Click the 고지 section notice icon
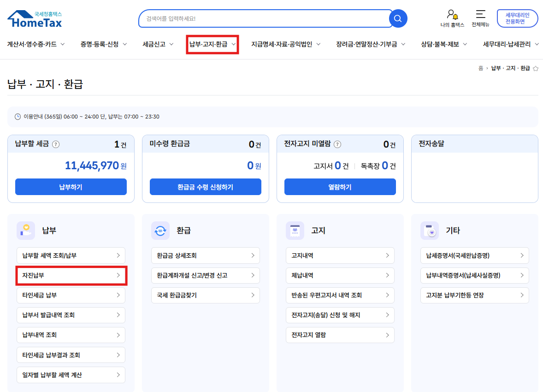 tap(295, 231)
